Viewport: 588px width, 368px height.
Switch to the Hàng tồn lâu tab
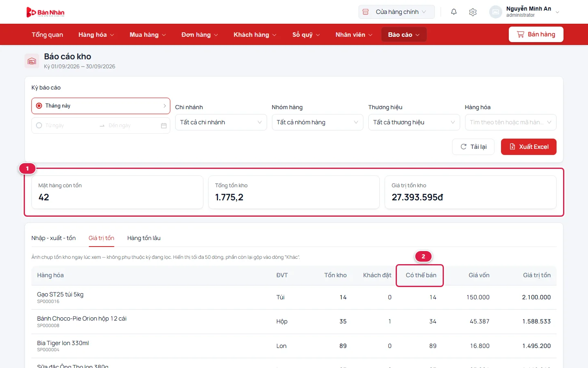coord(144,238)
